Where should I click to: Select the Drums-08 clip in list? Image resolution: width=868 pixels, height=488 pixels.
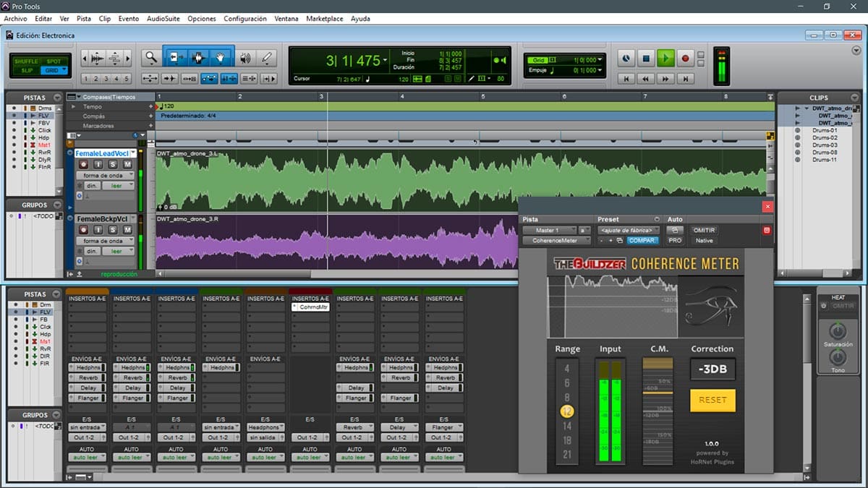coord(825,152)
